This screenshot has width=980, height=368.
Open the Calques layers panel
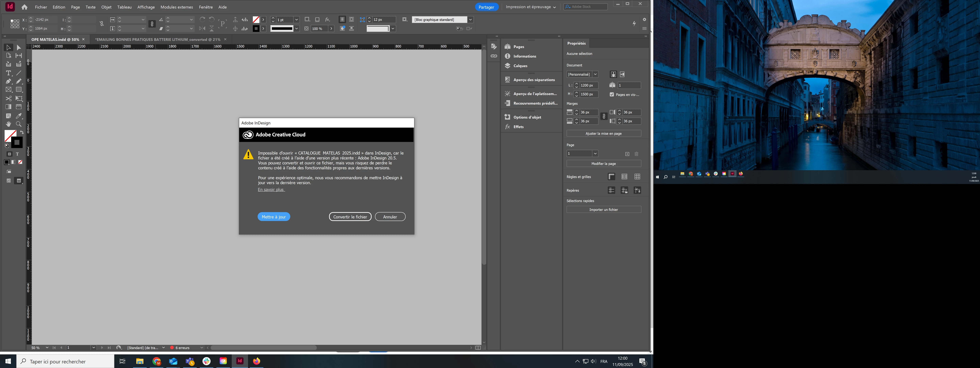(x=520, y=66)
